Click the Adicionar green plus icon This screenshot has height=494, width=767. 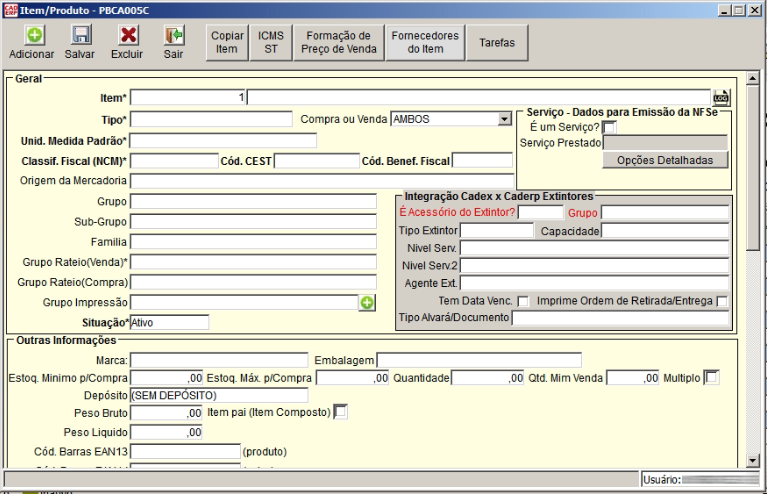tap(34, 35)
